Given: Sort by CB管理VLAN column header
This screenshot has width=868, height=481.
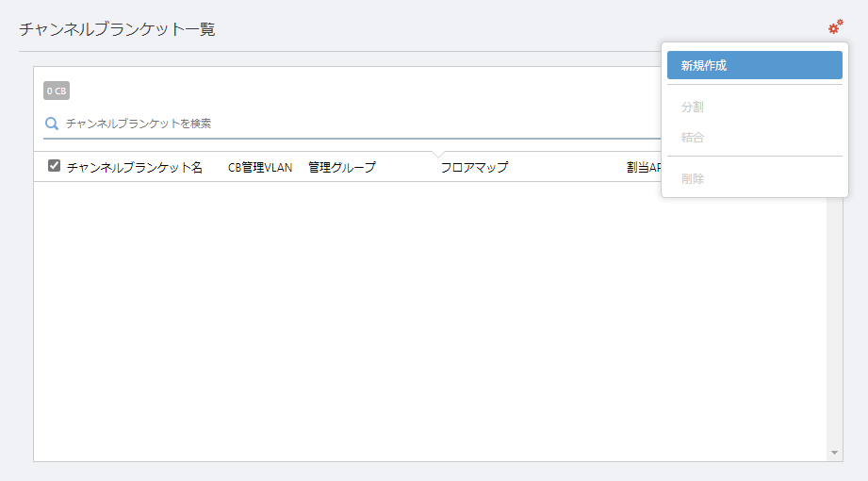Looking at the screenshot, I should click(260, 167).
